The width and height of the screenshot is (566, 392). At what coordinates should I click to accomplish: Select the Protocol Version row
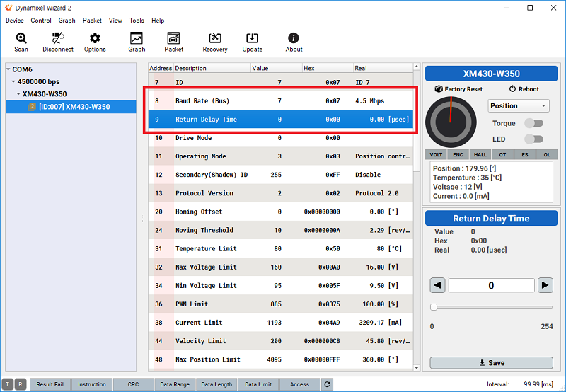pos(280,193)
